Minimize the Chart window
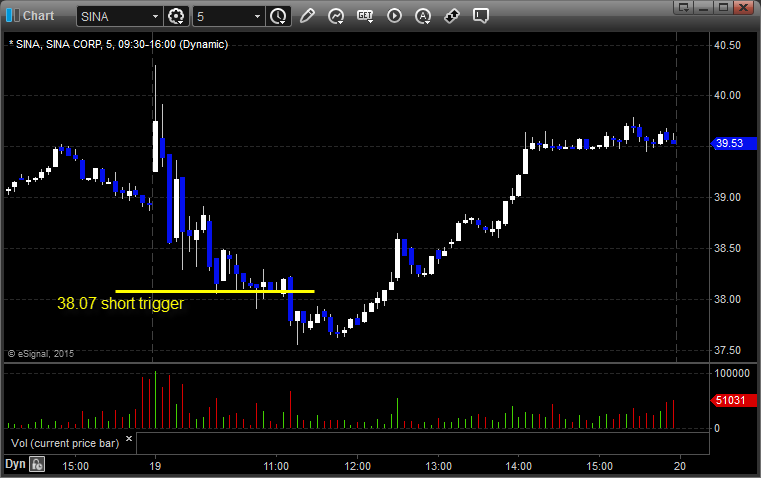The image size is (761, 478). [x=704, y=7]
